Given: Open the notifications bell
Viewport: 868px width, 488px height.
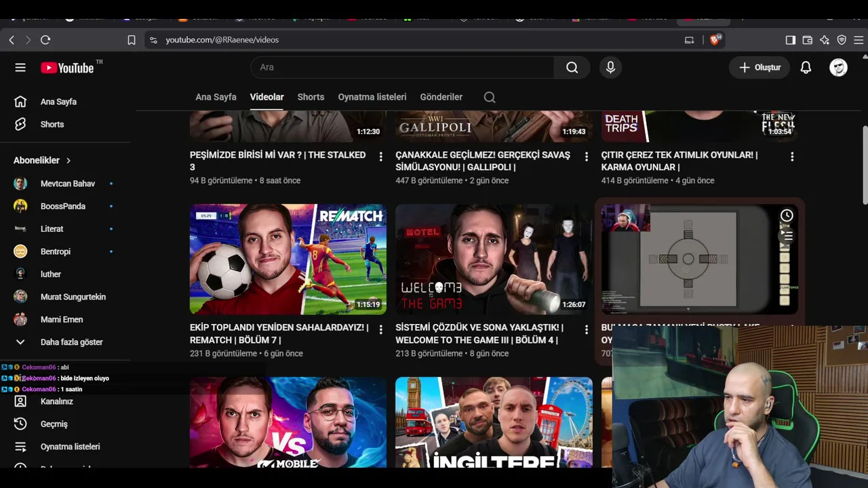Looking at the screenshot, I should tap(806, 67).
